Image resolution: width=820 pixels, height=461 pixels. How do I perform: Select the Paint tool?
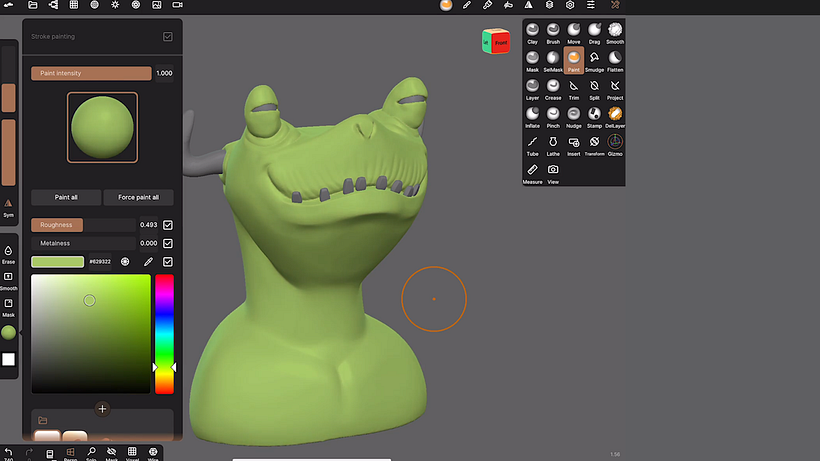[x=574, y=61]
